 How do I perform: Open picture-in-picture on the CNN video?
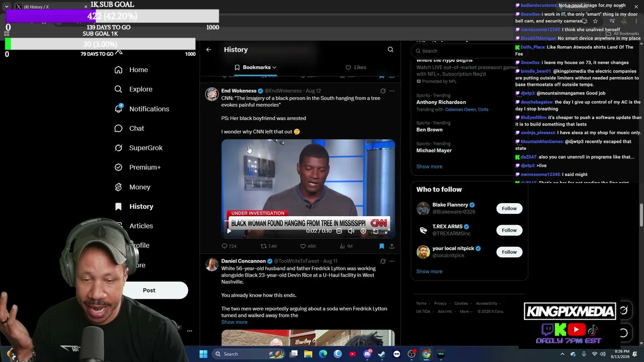[375, 231]
